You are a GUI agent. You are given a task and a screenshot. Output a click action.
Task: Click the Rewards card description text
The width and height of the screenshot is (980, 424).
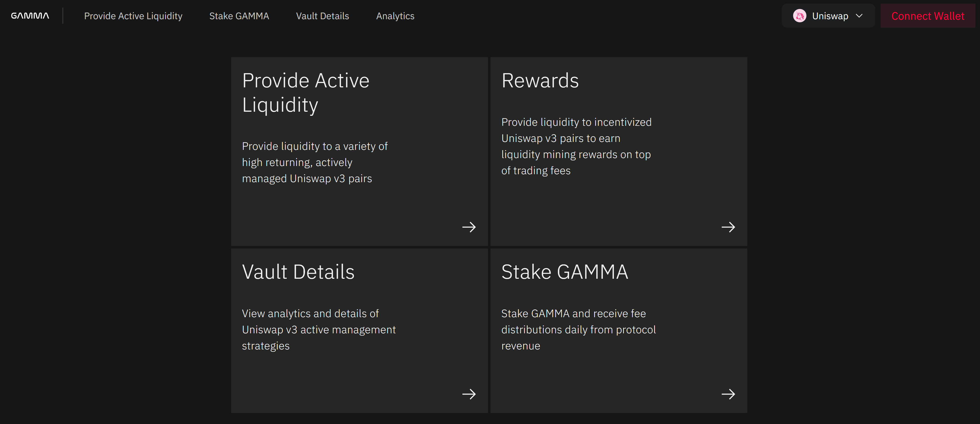576,146
